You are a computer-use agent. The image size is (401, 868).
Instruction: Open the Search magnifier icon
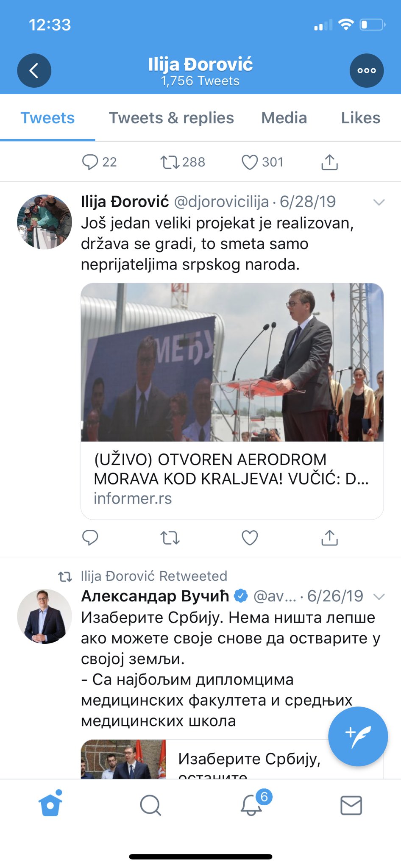(x=150, y=805)
